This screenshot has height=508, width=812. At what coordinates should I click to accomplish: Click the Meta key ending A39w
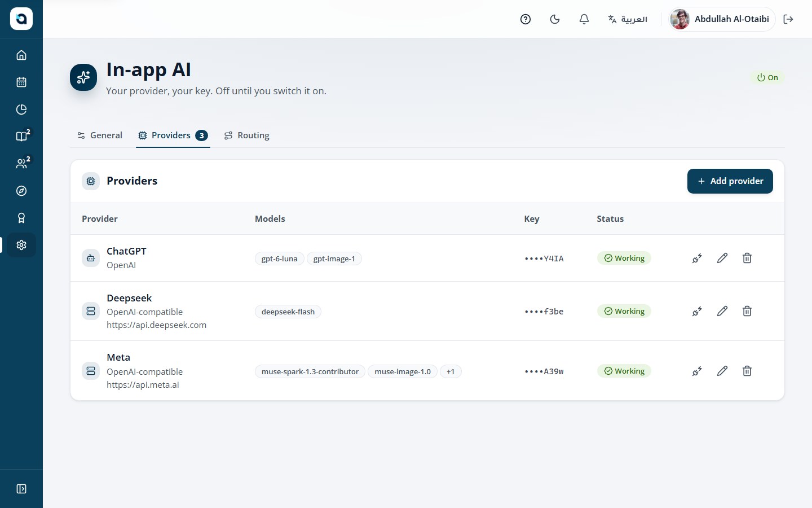pyautogui.click(x=544, y=371)
